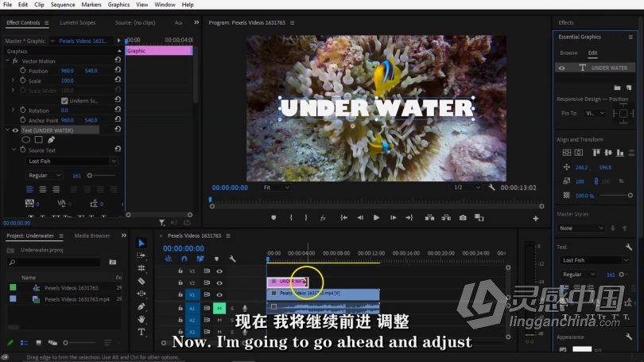This screenshot has height=362, width=644.
Task: Toggle Linked Selection in timeline
Action: [x=200, y=259]
